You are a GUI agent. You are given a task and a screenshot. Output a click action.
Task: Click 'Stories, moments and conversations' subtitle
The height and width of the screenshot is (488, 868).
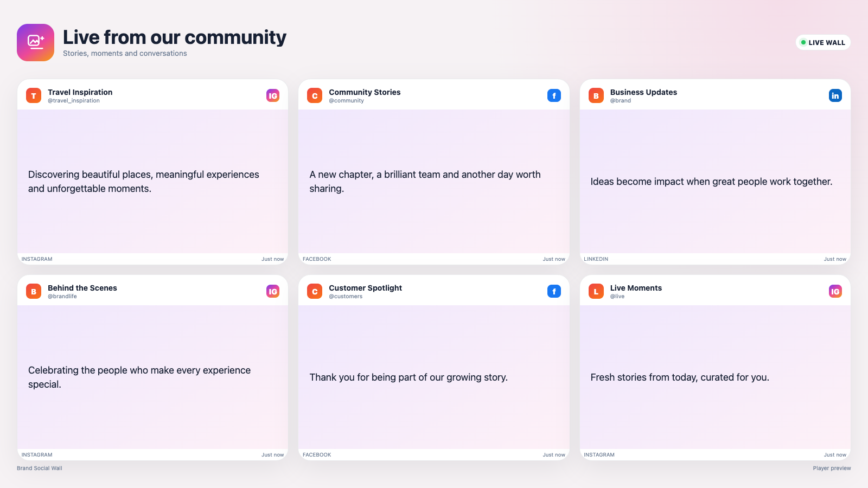pyautogui.click(x=125, y=53)
